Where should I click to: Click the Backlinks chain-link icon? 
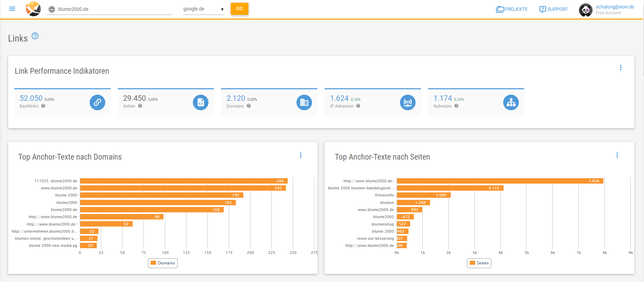pyautogui.click(x=97, y=102)
